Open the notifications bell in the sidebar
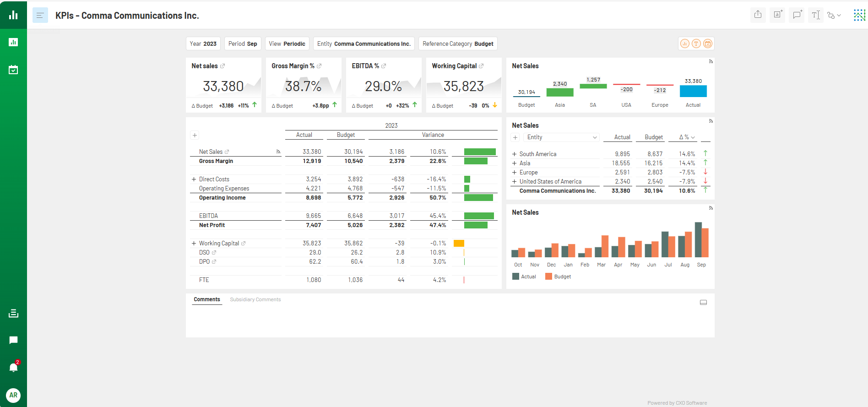868x407 pixels. [13, 367]
